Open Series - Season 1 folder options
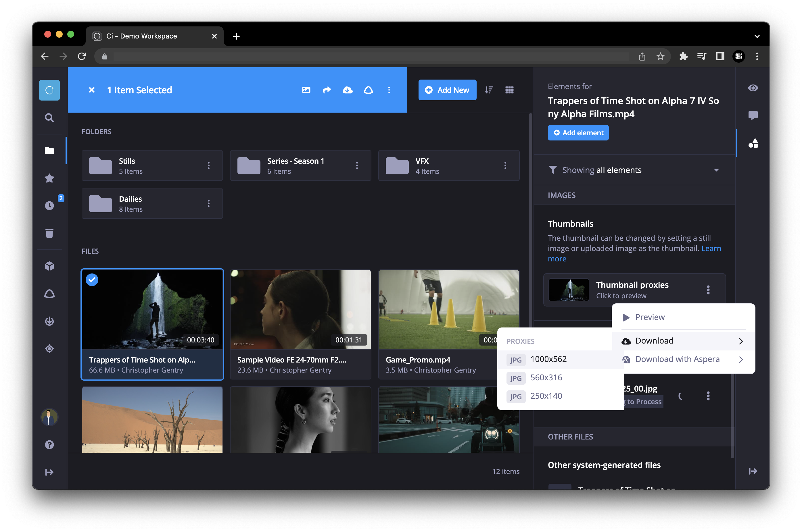The height and width of the screenshot is (532, 802). click(357, 165)
